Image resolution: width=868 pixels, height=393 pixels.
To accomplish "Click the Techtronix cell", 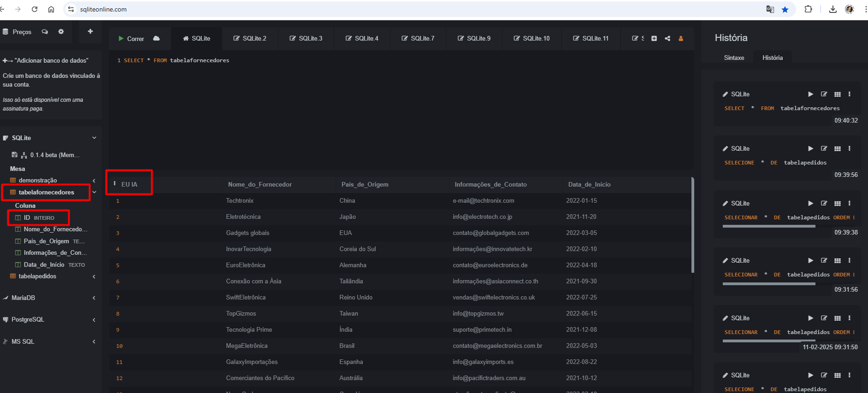I will tap(240, 200).
